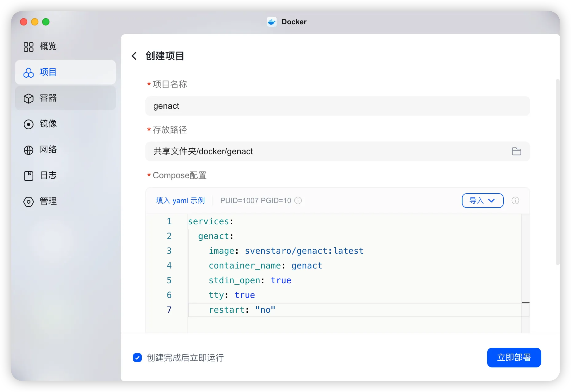Click the PUID=1007 PGID=10 text
Viewport: 571px width, 392px height.
click(x=256, y=201)
